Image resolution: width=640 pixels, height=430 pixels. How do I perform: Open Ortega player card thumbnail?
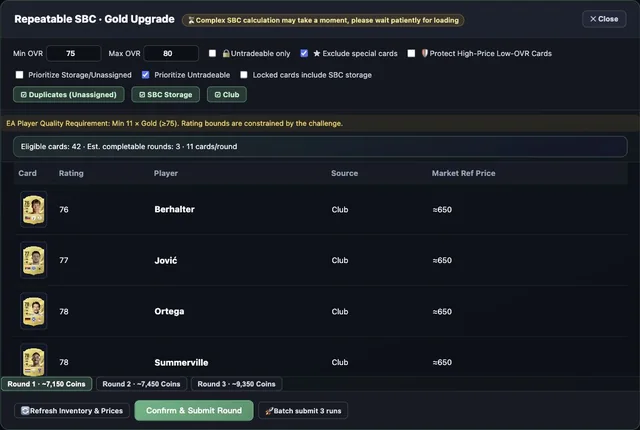[33, 311]
